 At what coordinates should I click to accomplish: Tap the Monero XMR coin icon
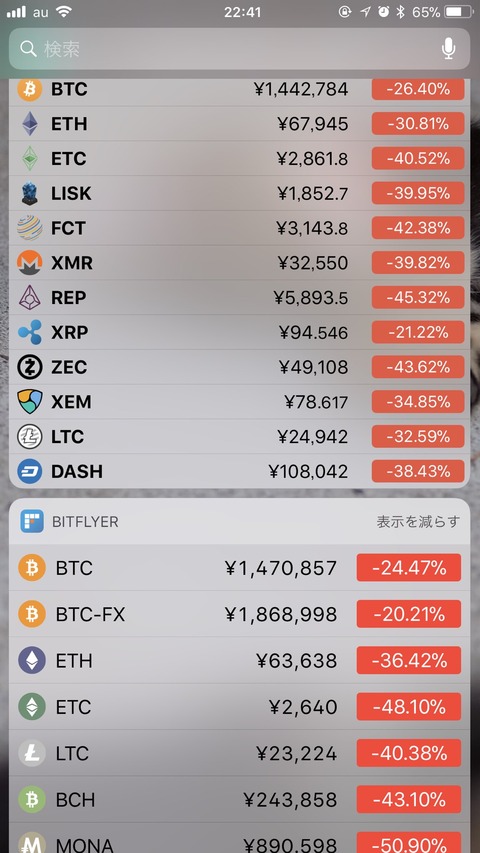click(x=30, y=263)
